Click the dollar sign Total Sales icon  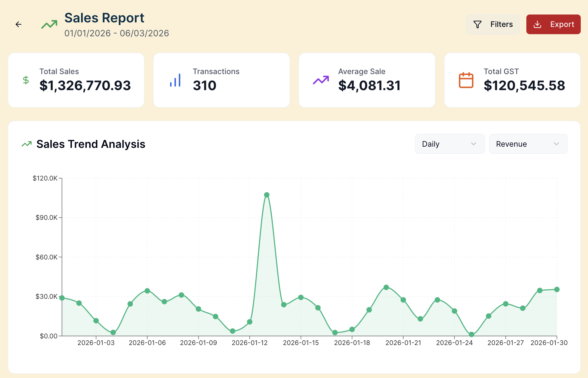point(26,80)
